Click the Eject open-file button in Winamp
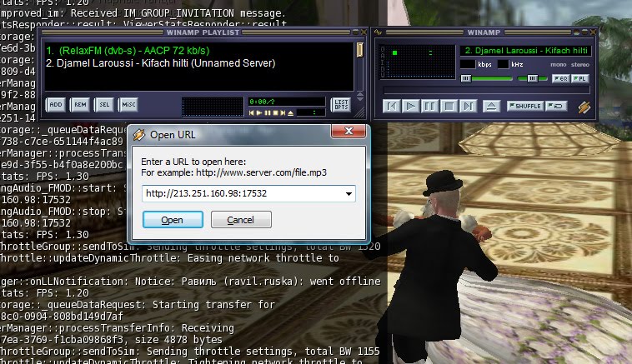 coord(491,107)
